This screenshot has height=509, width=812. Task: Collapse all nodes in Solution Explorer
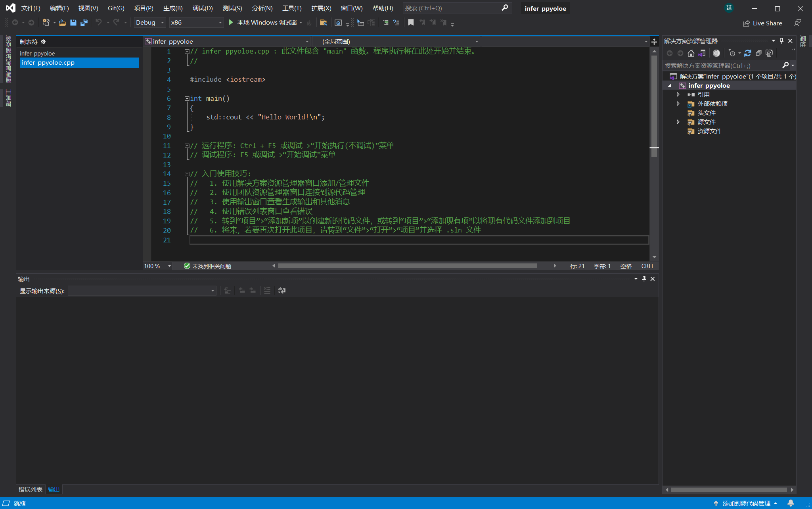(x=758, y=53)
